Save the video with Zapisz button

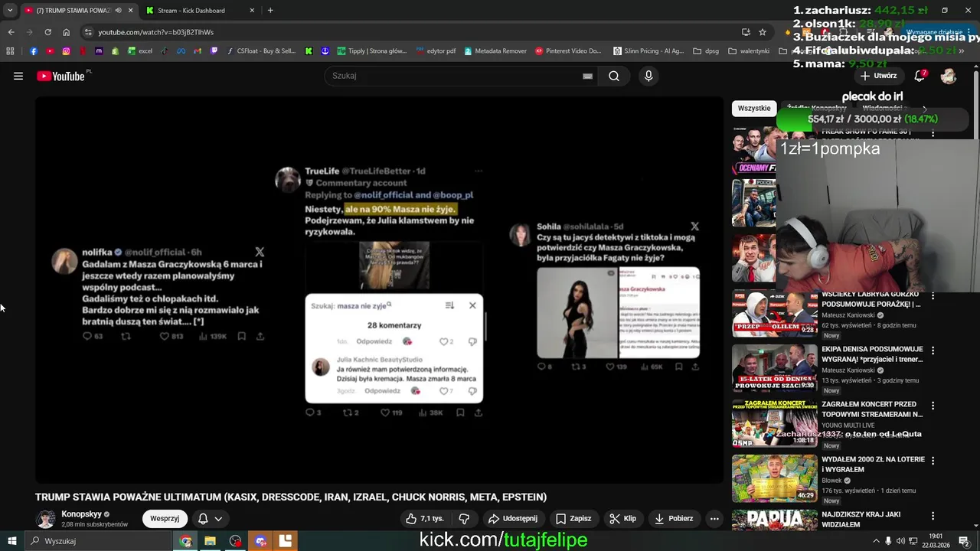point(573,518)
